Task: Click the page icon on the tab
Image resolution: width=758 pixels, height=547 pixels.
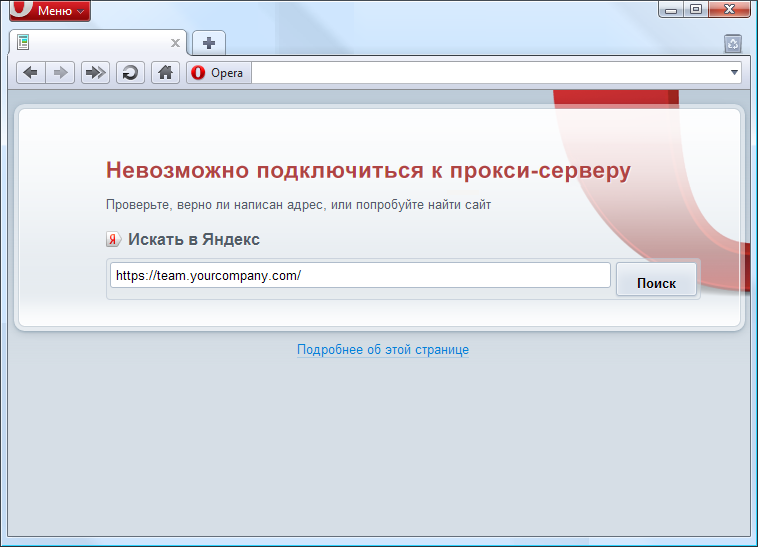Action: pos(23,43)
